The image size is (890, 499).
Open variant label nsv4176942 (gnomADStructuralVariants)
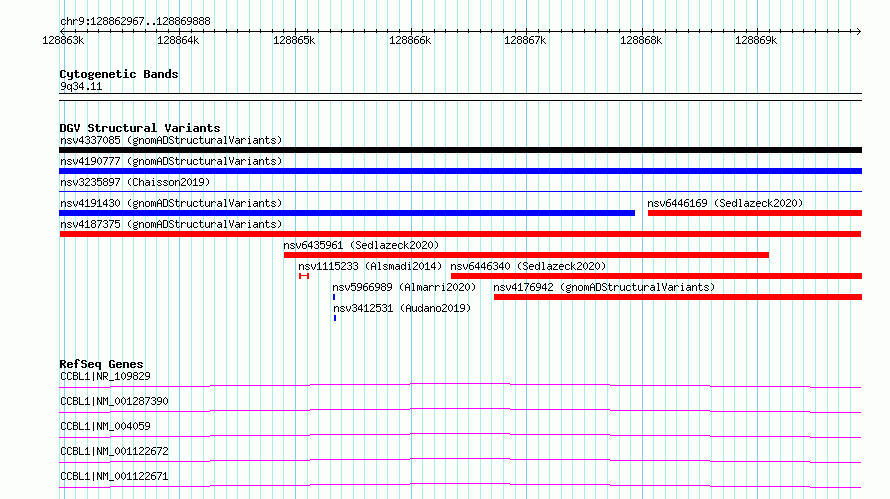click(x=604, y=287)
